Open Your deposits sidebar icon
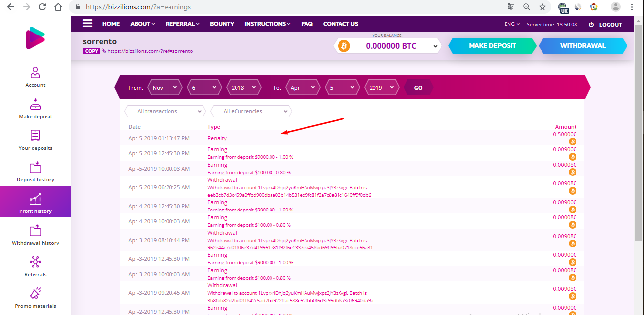The height and width of the screenshot is (315, 644). [35, 136]
